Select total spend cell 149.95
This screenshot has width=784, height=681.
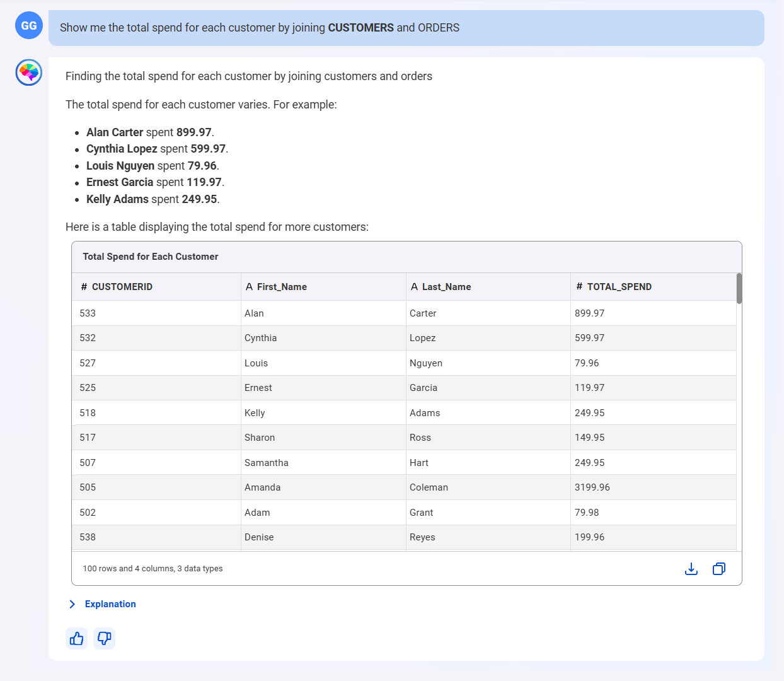654,438
